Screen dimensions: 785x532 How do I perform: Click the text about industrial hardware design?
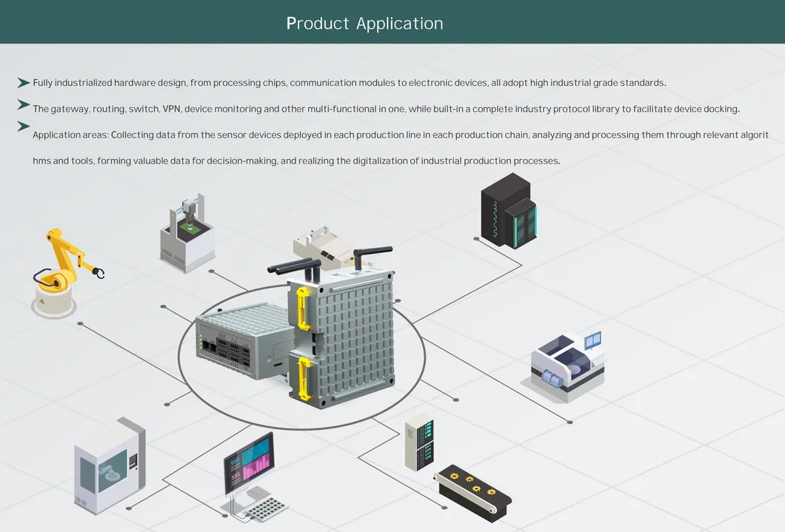click(x=348, y=83)
